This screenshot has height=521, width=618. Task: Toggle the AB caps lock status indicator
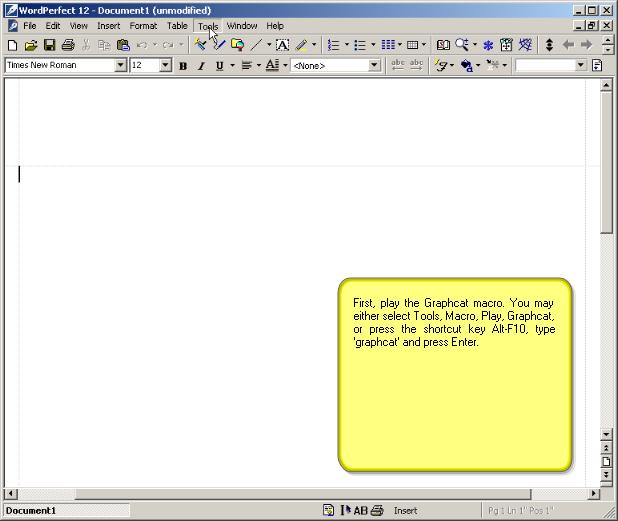tap(361, 511)
